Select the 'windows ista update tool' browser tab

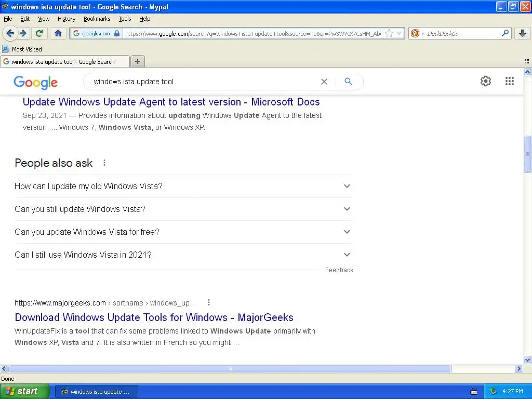(65, 62)
